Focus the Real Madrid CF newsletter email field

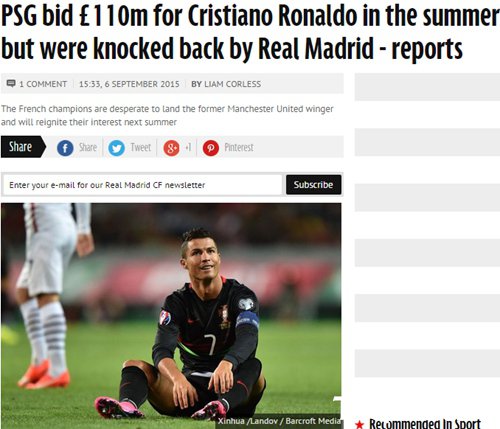pos(143,185)
